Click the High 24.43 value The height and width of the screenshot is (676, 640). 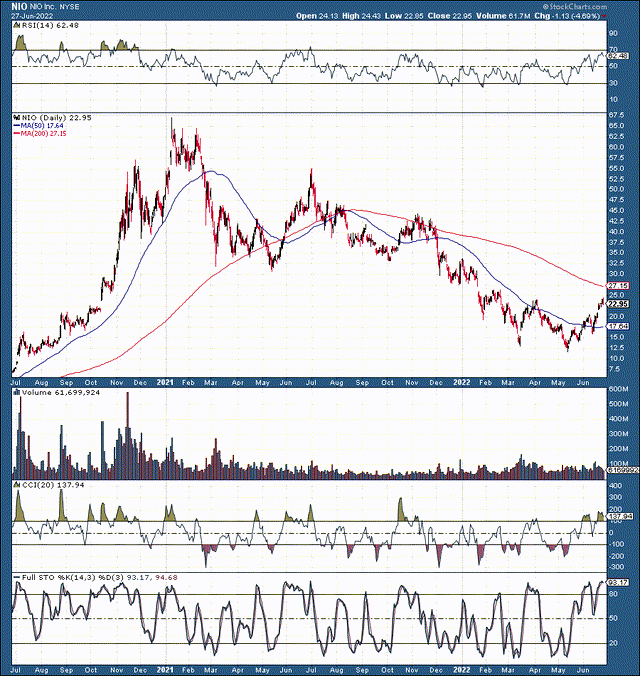(361, 16)
